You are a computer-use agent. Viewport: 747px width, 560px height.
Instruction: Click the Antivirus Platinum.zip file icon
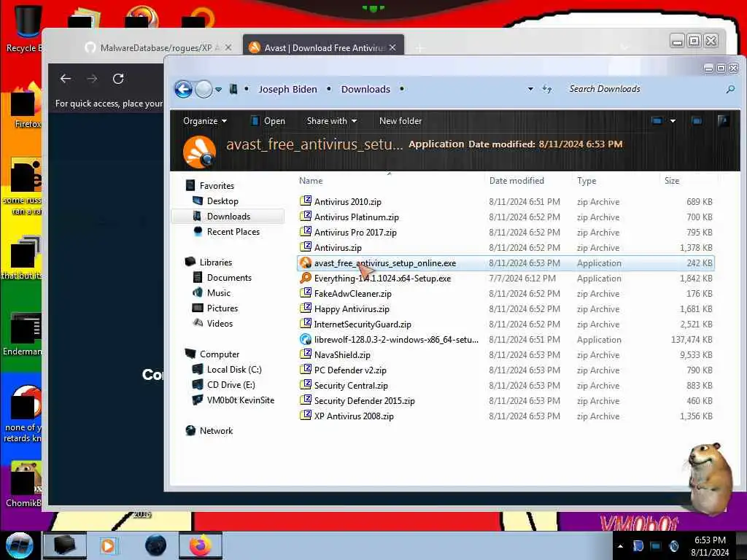(x=306, y=216)
